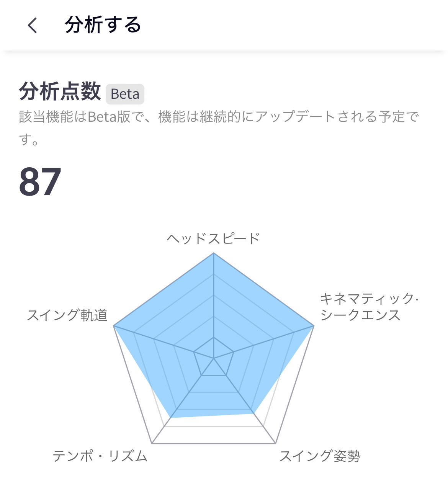
Task: Select the キネマティック・シークエンス axis label
Action: (369, 307)
